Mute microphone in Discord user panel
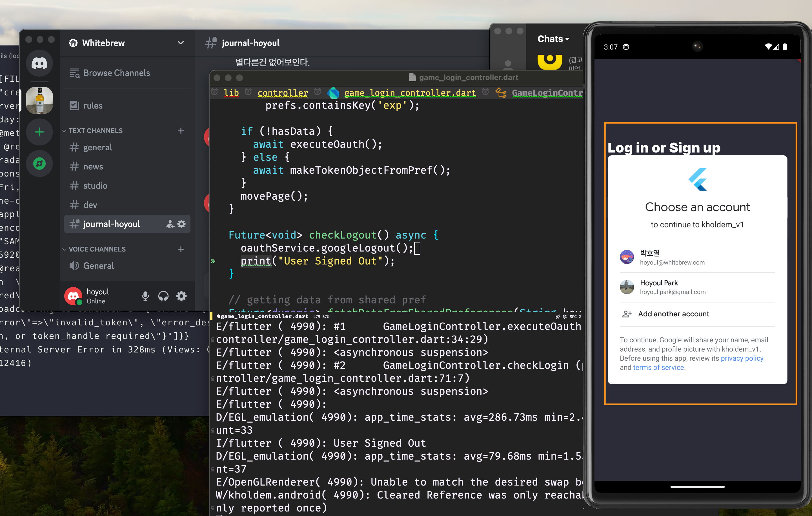 tap(145, 296)
